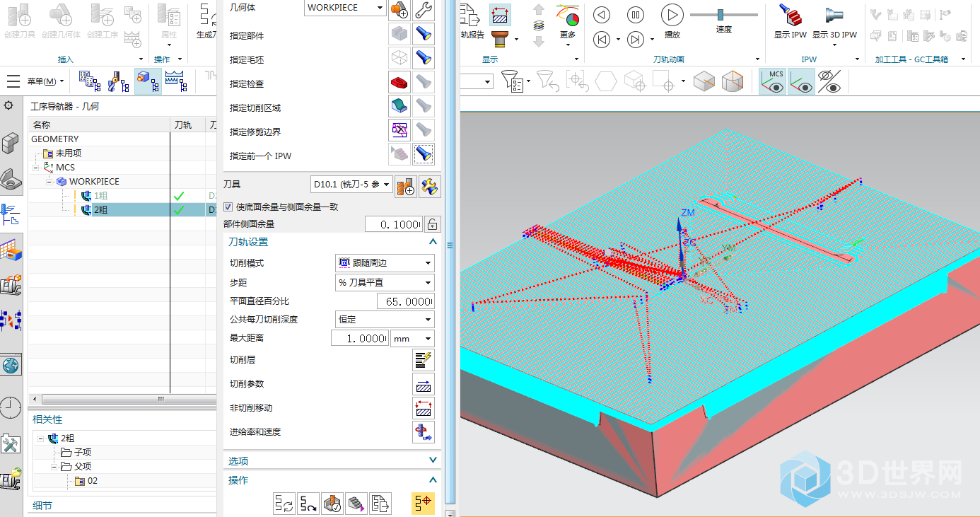Screen dimensions: 980x517
Task: Jump to end of tool path animation
Action: [636, 39]
